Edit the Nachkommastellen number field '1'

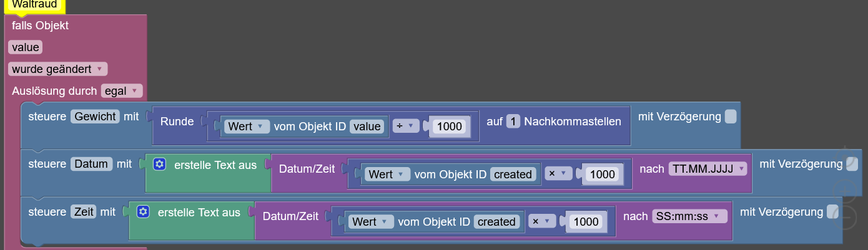pos(513,121)
